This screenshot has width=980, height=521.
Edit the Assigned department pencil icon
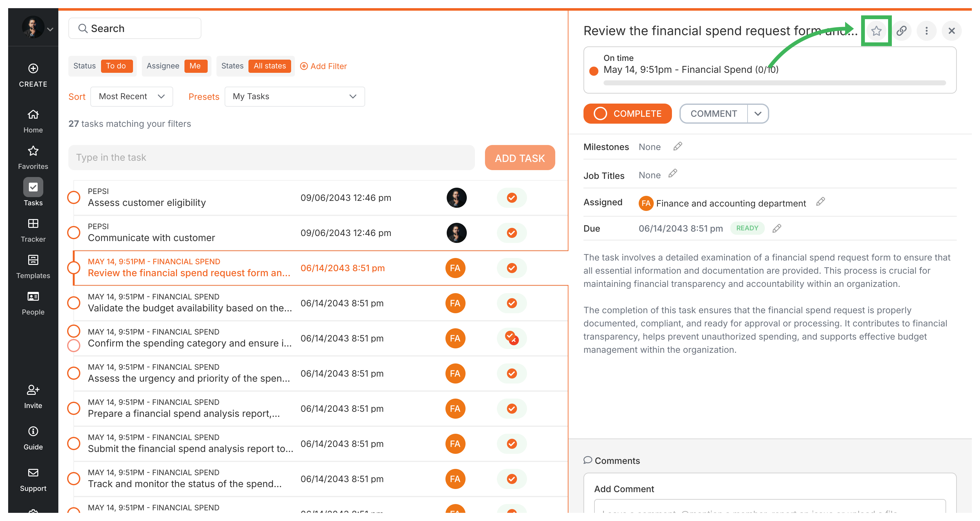click(820, 202)
